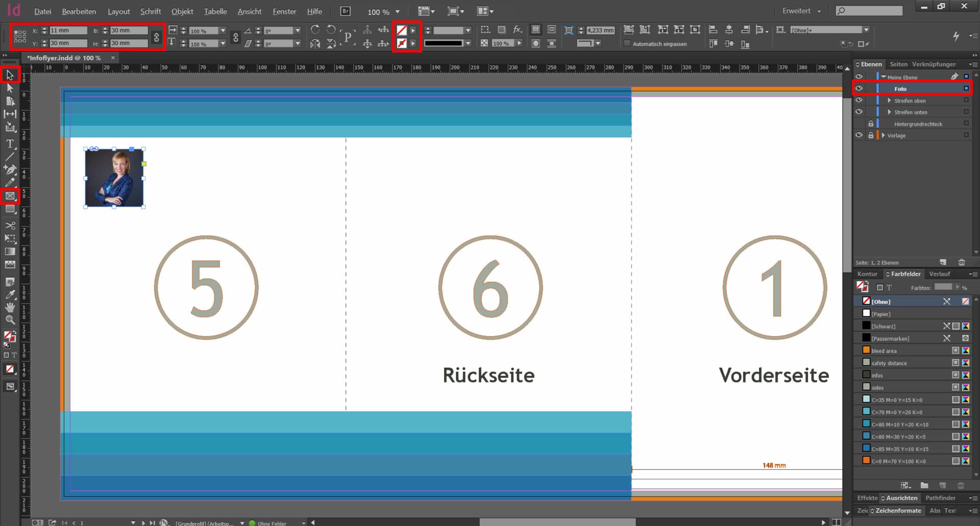Select the Rectangle Frame tool
This screenshot has height=526, width=980.
10,196
